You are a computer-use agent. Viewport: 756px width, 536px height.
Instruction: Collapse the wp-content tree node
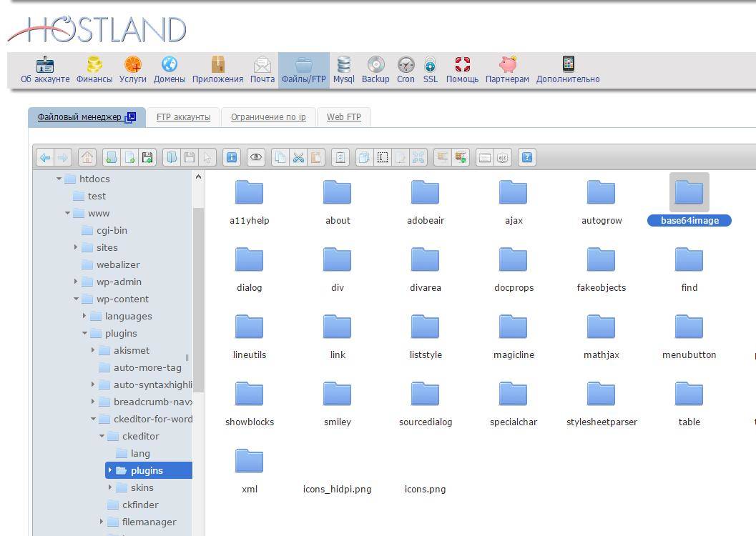[76, 299]
